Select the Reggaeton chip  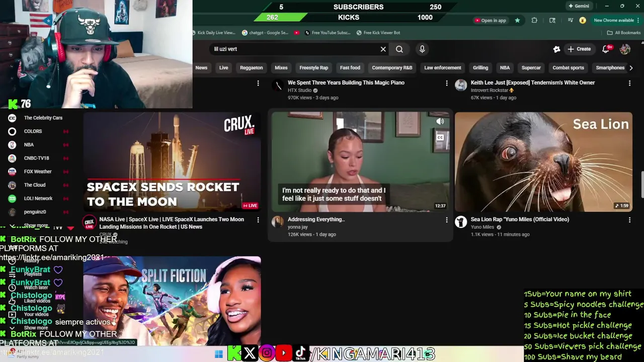tap(251, 68)
